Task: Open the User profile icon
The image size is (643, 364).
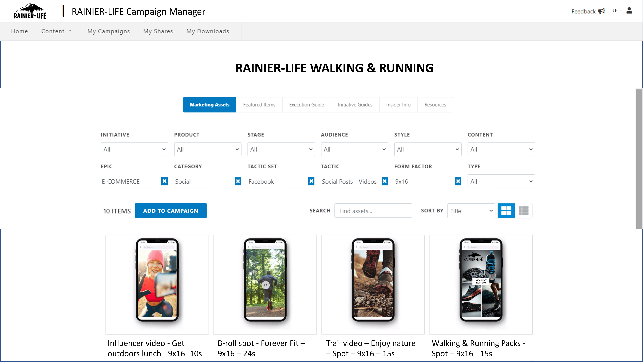Action: (x=629, y=10)
